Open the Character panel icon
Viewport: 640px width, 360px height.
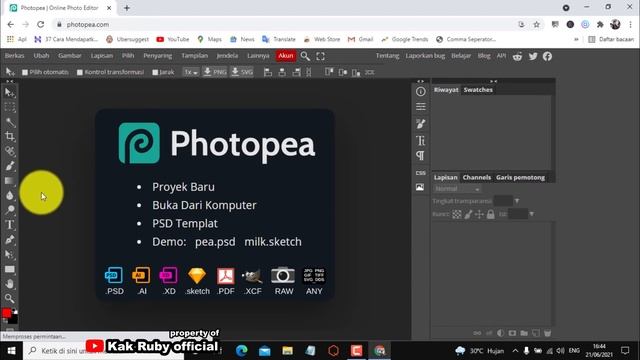coord(420,141)
